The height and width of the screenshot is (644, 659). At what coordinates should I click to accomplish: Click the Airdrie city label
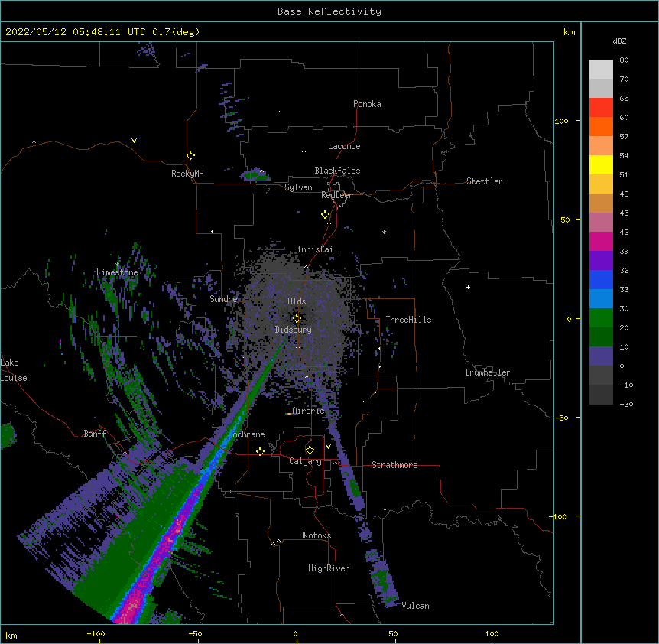308,411
